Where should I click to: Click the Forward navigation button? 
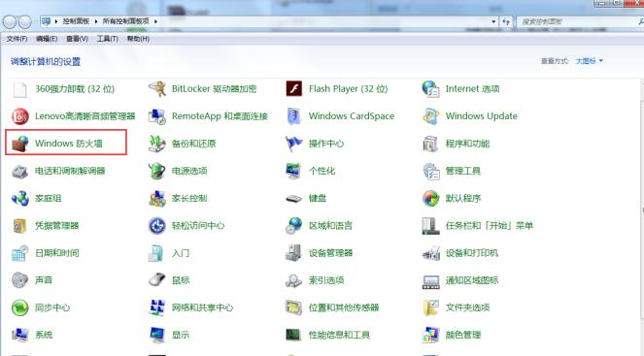point(24,21)
